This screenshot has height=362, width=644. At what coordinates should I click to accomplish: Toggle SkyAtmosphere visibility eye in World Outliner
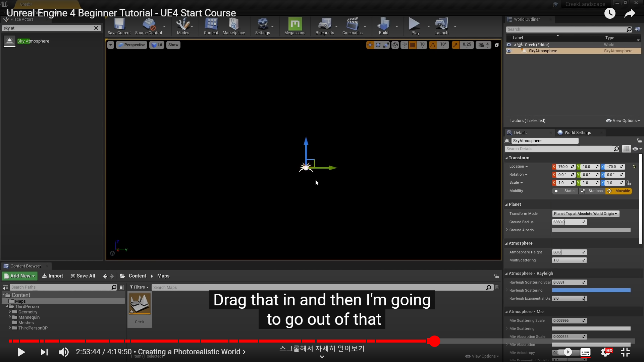click(x=509, y=51)
